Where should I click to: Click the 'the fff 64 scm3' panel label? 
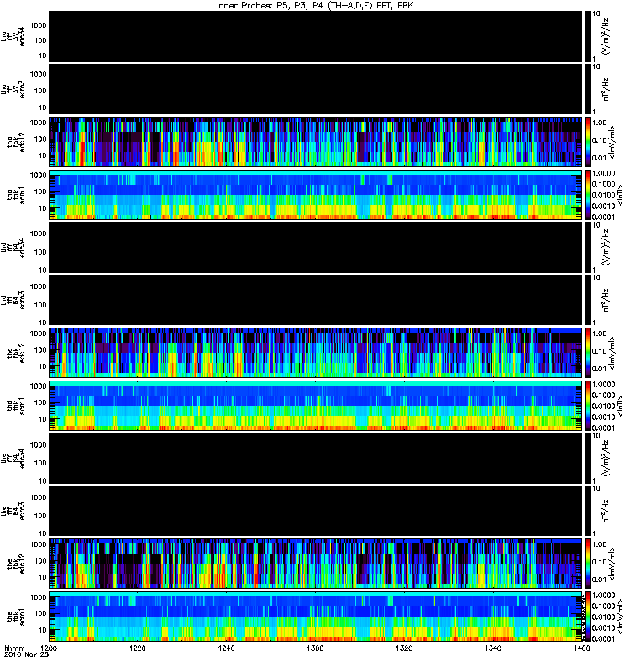pyautogui.click(x=13, y=511)
